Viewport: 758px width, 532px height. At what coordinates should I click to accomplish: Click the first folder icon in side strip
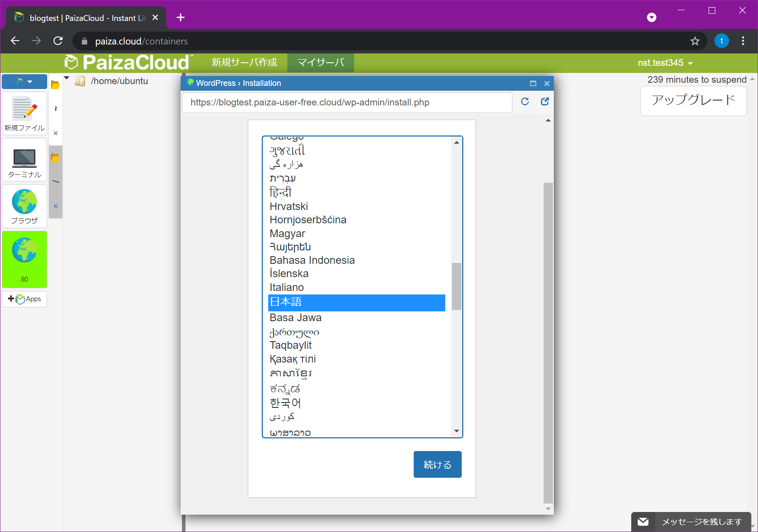[x=55, y=85]
